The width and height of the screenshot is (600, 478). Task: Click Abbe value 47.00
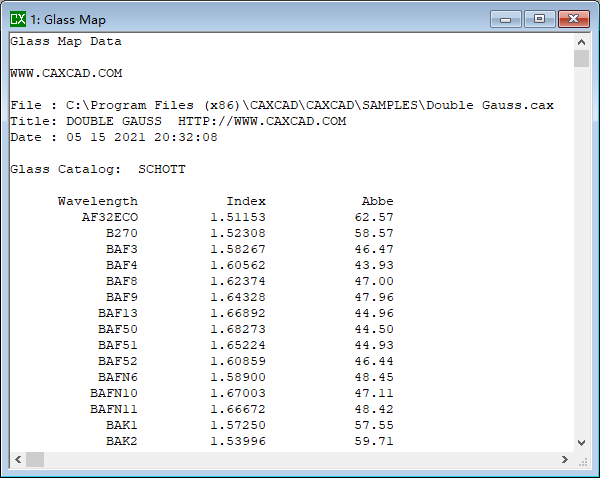374,281
